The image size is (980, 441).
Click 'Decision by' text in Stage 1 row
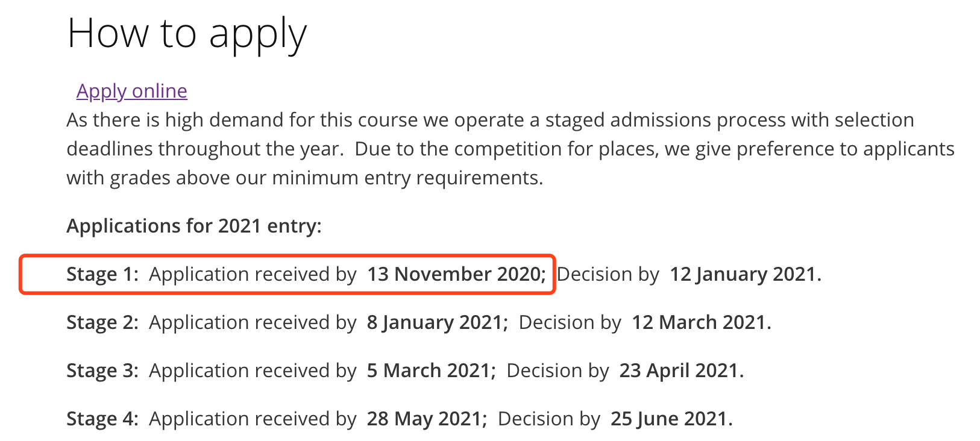(608, 274)
